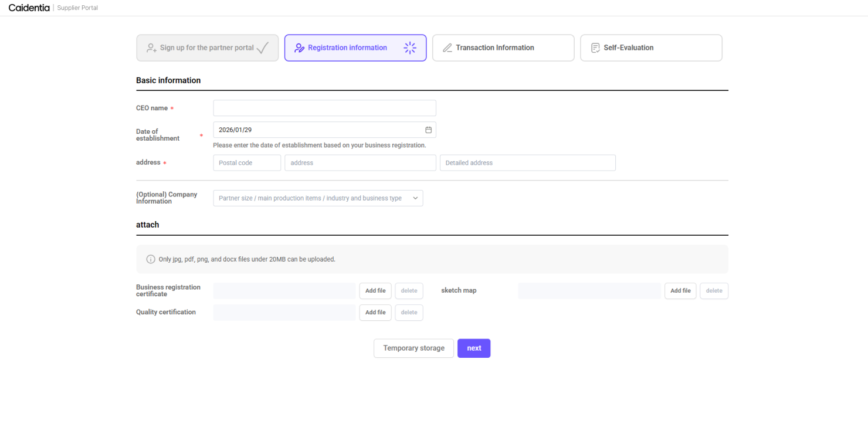Click the calendar icon in date field
The width and height of the screenshot is (868, 427).
[428, 130]
